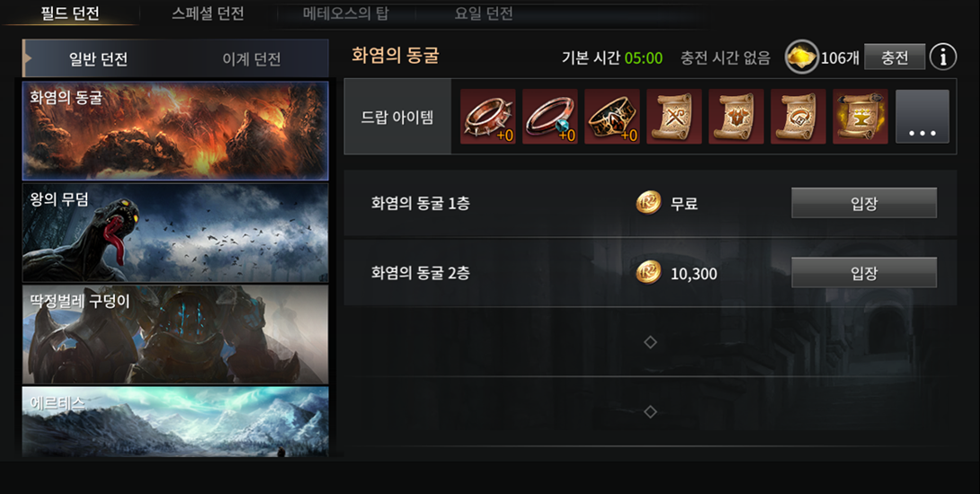
Task: Select the ring scroll drop item
Action: coord(798,116)
